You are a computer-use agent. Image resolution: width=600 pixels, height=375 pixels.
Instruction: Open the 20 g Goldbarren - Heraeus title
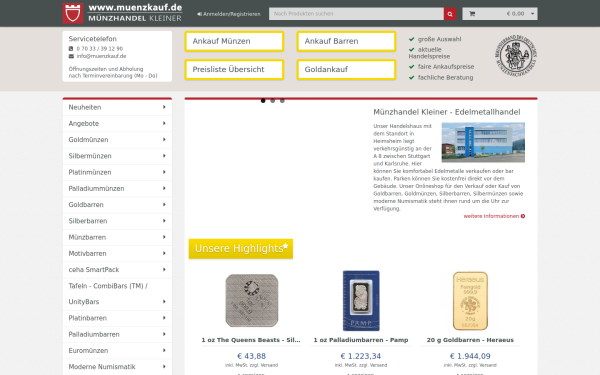click(470, 340)
